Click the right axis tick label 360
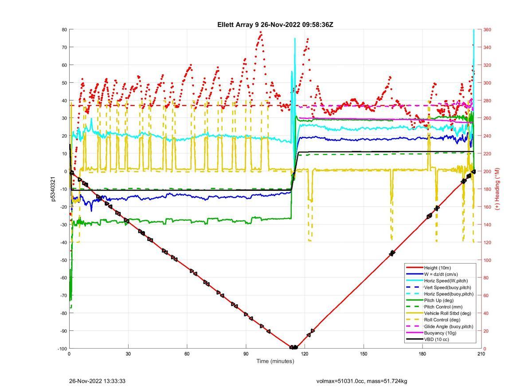The width and height of the screenshot is (532, 392). 487,30
